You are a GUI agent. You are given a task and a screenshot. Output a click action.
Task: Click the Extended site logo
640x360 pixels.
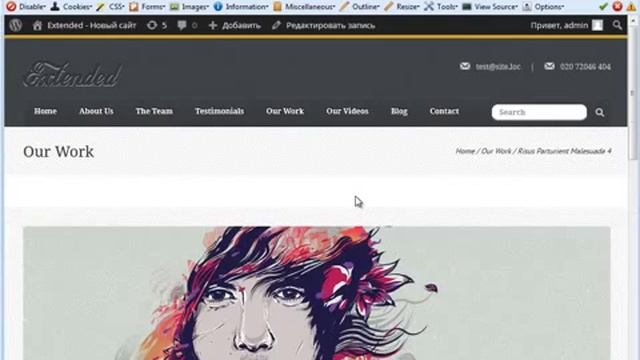73,75
